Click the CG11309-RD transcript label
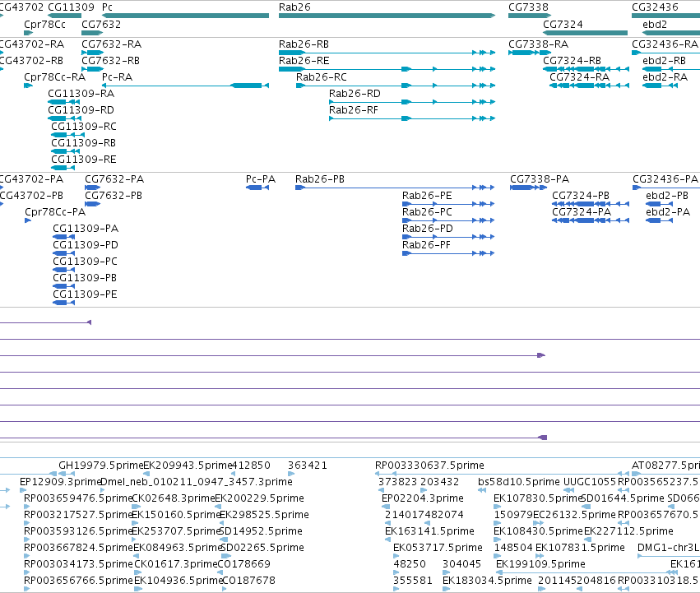Viewport: 700px width, 593px height. pyautogui.click(x=81, y=110)
